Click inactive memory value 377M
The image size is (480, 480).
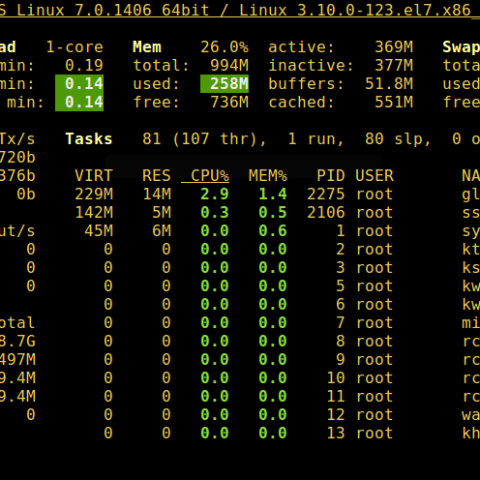tap(394, 65)
